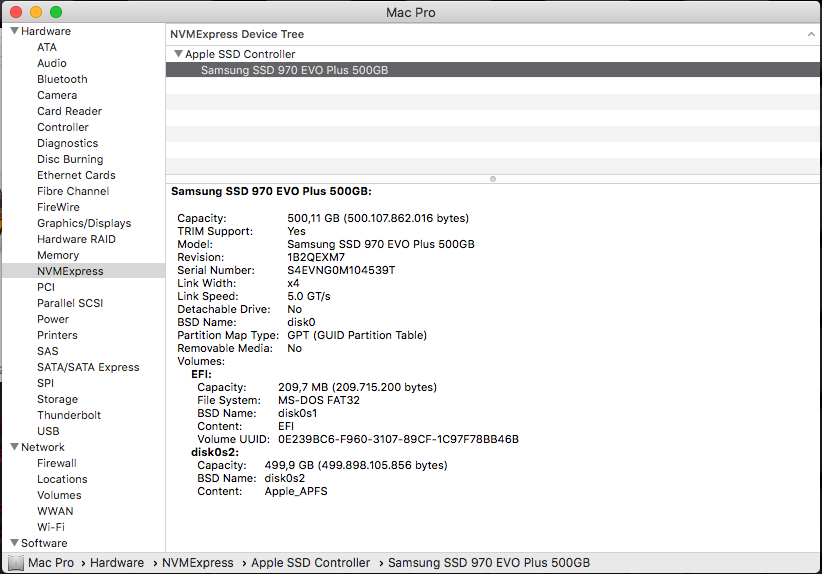Select Camera in the sidebar

pos(57,95)
